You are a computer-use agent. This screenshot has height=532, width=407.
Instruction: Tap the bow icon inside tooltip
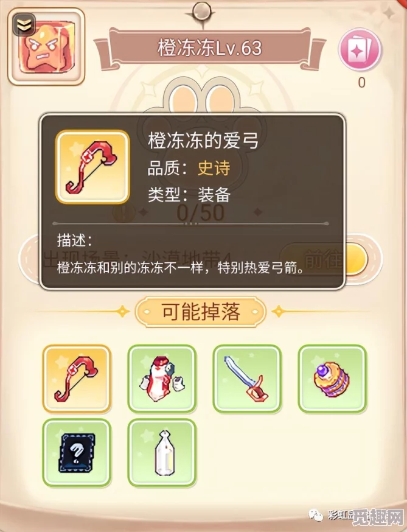pyautogui.click(x=92, y=167)
